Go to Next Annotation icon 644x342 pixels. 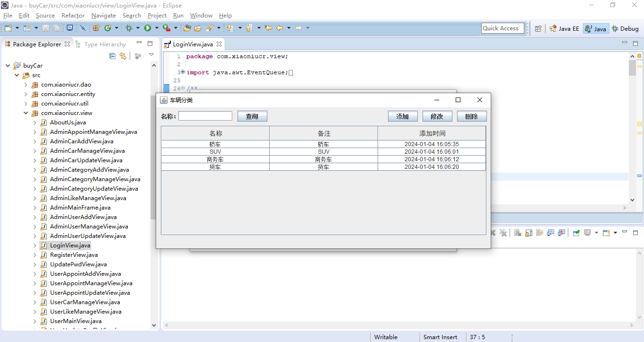point(230,28)
